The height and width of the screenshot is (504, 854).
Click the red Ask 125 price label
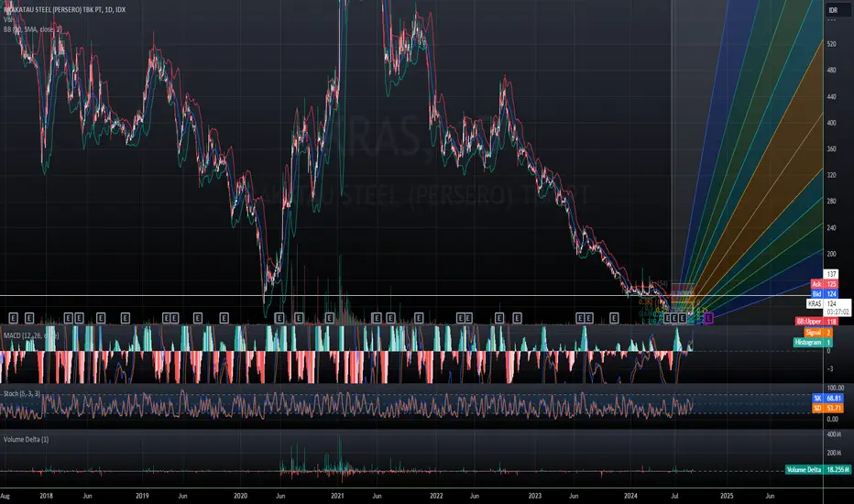[x=825, y=284]
